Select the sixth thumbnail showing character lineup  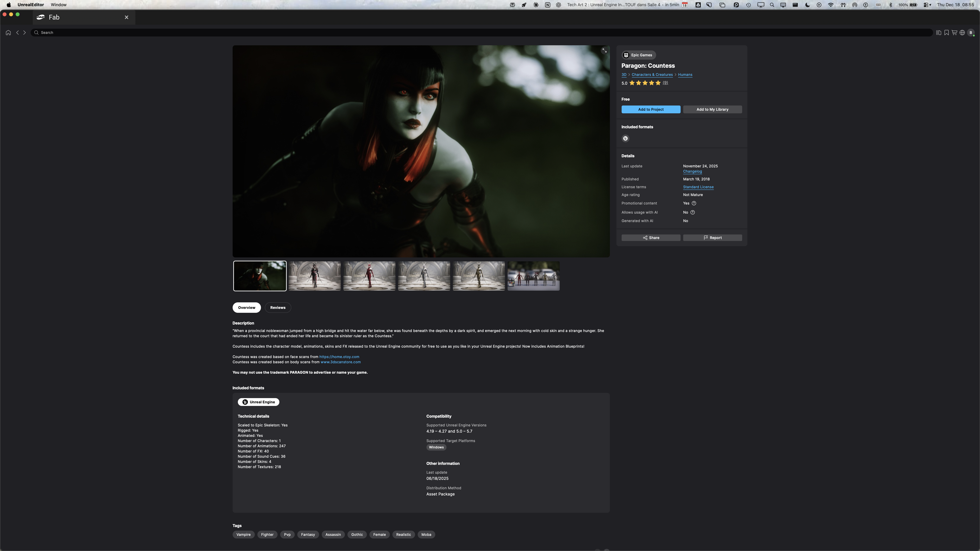tap(534, 276)
